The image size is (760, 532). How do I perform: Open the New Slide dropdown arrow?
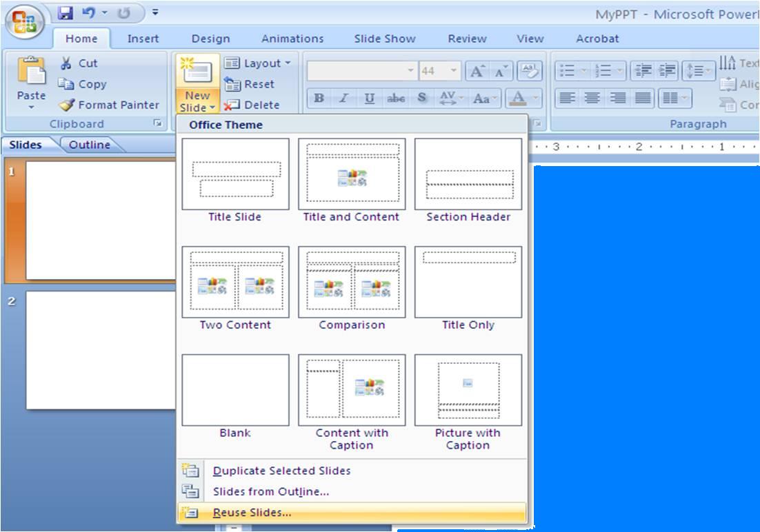click(212, 108)
